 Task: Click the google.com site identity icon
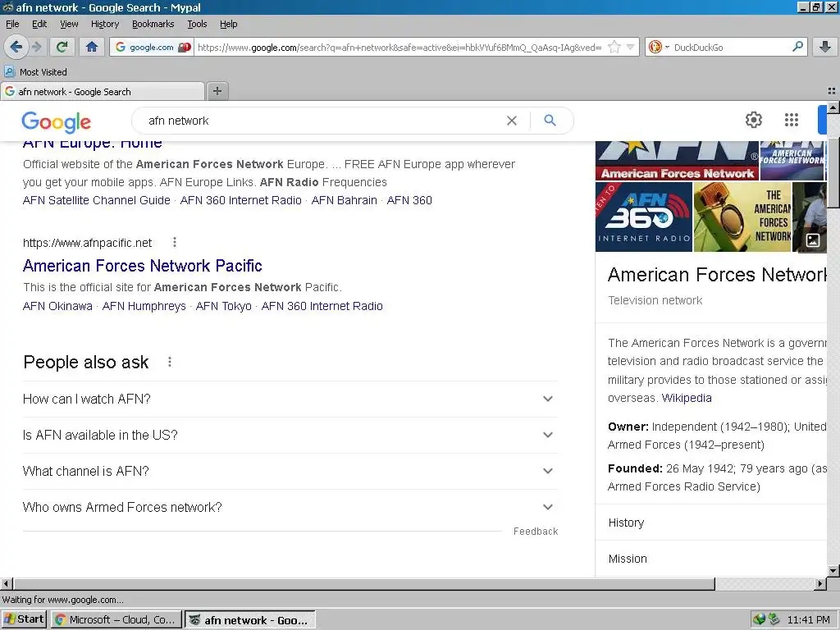pos(121,47)
